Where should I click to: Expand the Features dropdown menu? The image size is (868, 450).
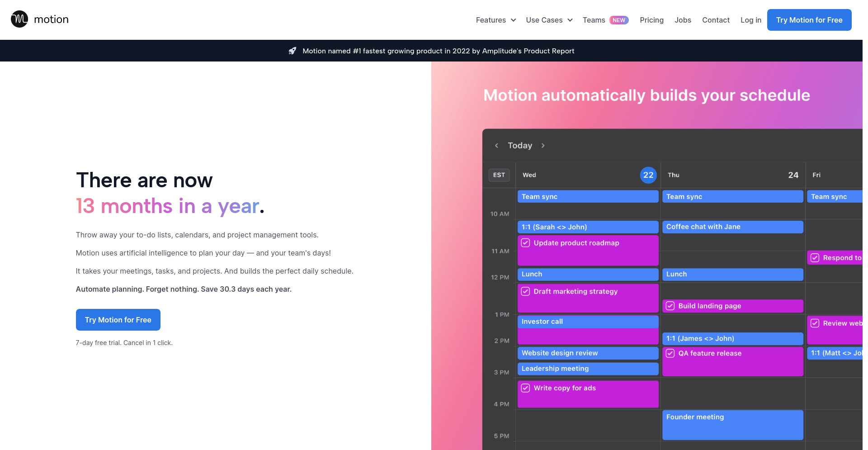496,20
